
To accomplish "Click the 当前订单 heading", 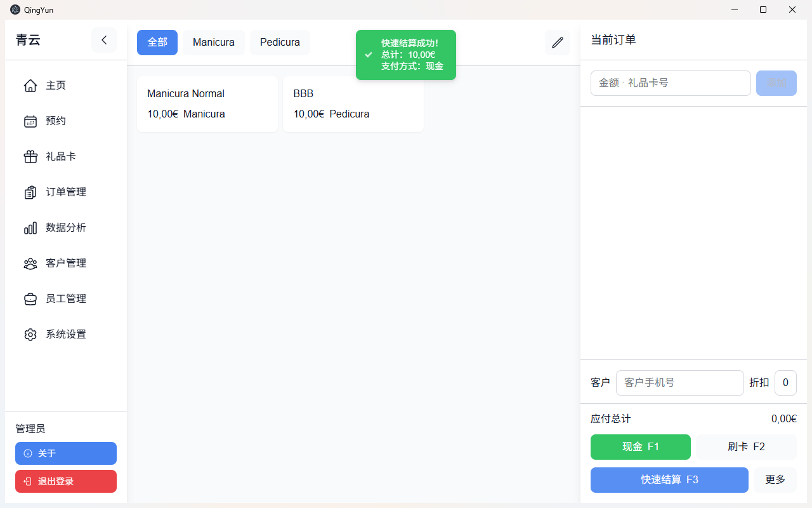I will click(613, 40).
